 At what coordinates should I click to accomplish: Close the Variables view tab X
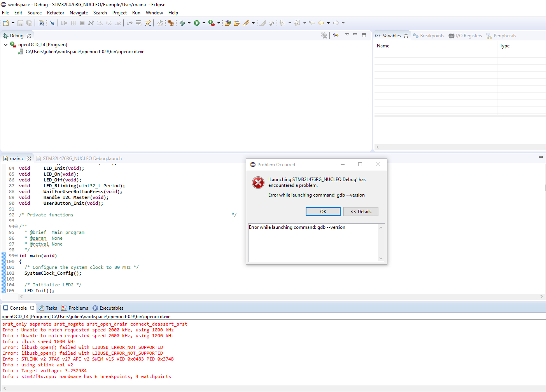coord(406,36)
